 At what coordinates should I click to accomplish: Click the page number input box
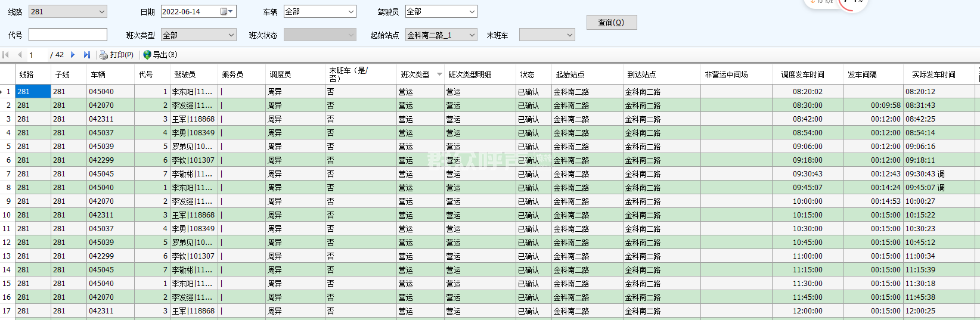tap(37, 55)
